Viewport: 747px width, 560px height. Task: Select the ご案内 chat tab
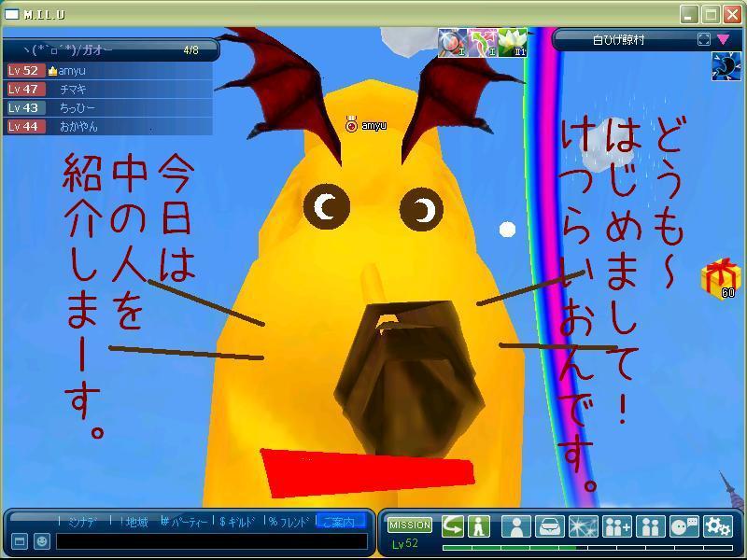(340, 522)
